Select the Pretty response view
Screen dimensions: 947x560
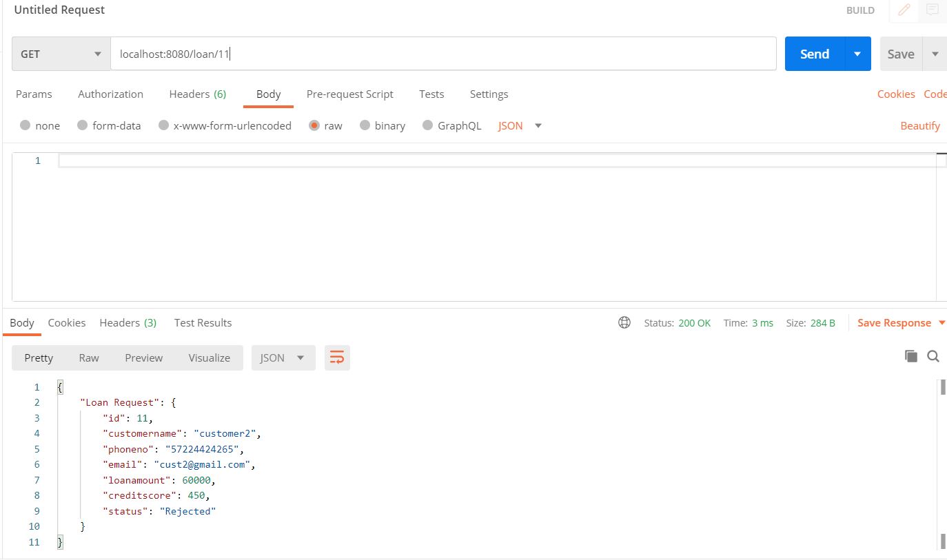[x=39, y=357]
